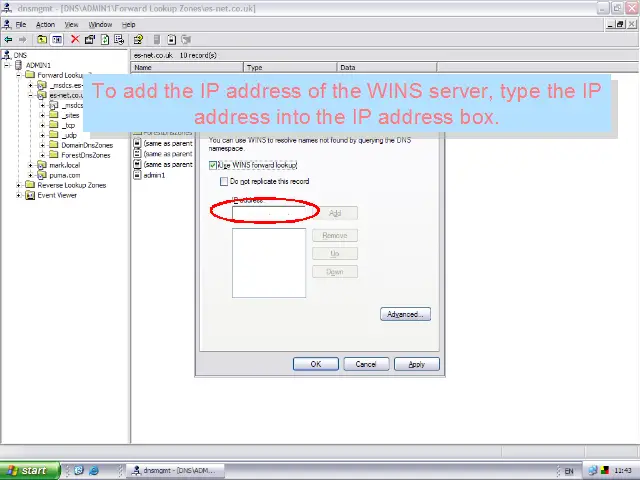This screenshot has height=480, width=640.
Task: Click the Advanced... button
Action: (405, 314)
